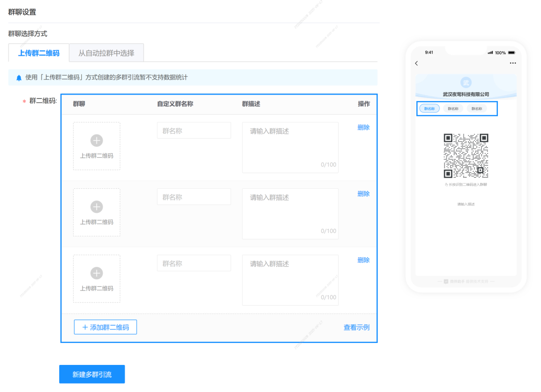Viewport: 541px width, 392px height.
Task: Switch to the 上传群二维码 tab
Action: [39, 53]
